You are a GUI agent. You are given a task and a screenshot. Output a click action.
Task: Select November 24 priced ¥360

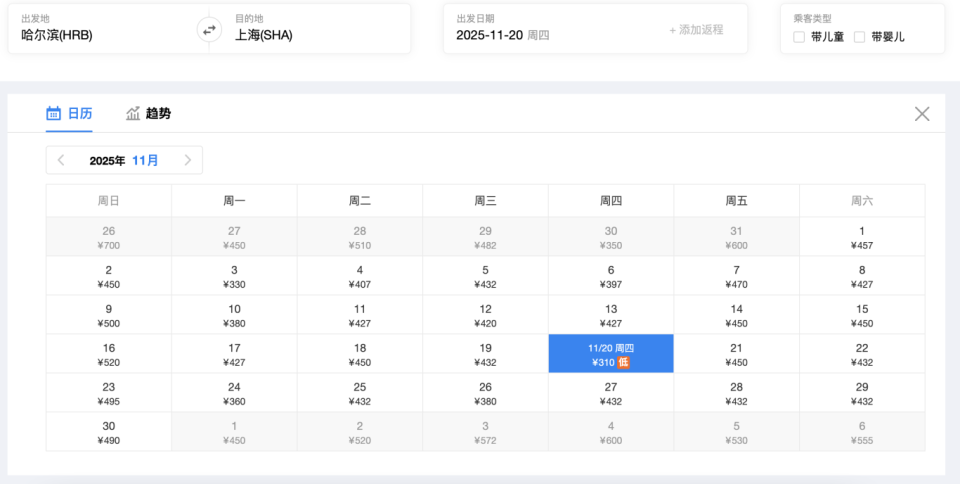(234, 393)
